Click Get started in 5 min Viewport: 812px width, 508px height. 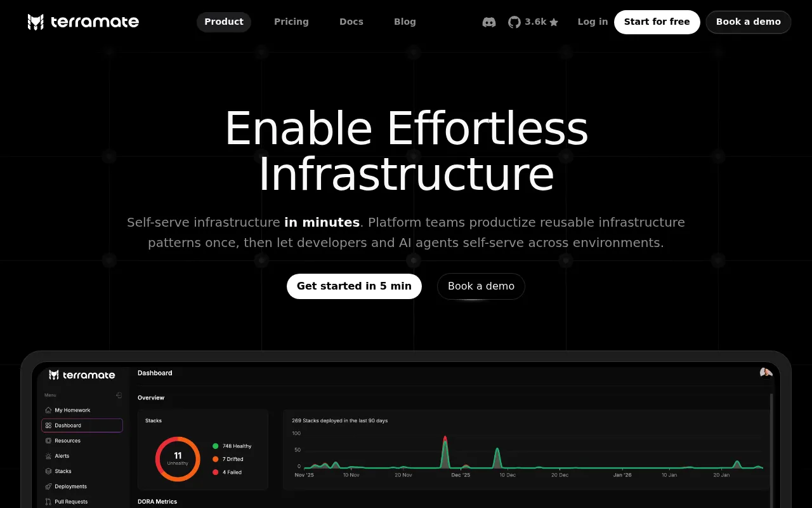coord(354,286)
